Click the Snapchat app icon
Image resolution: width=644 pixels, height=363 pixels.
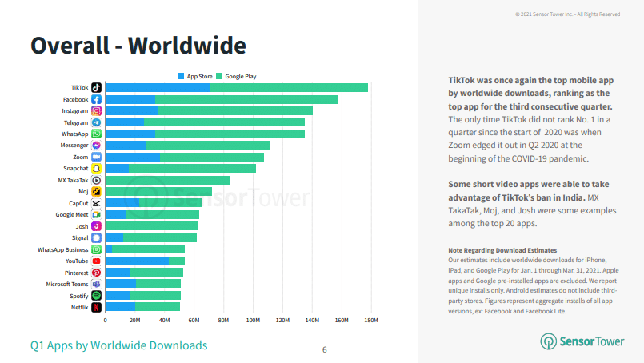tap(96, 169)
